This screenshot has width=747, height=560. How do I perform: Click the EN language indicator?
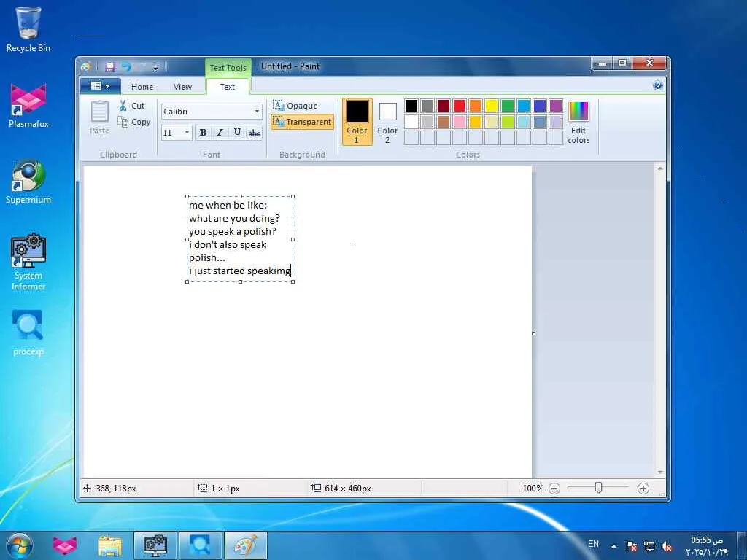[x=593, y=544]
